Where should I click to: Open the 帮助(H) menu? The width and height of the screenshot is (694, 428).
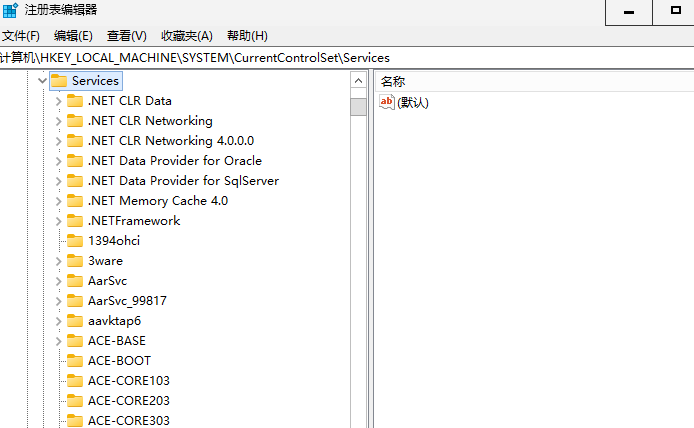point(247,36)
